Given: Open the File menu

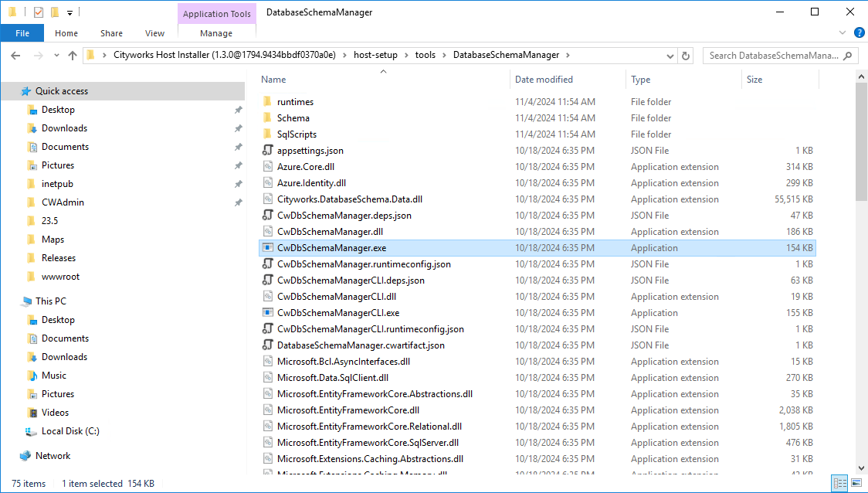Looking at the screenshot, I should pos(22,33).
